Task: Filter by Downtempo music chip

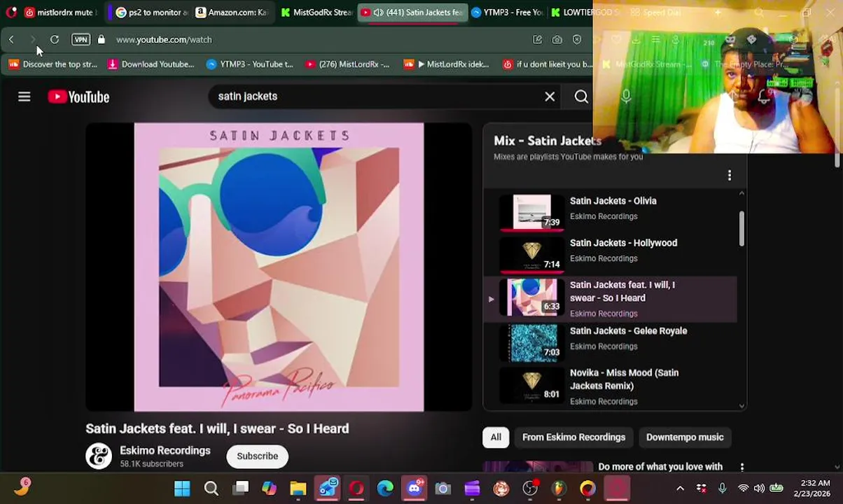Action: coord(685,437)
